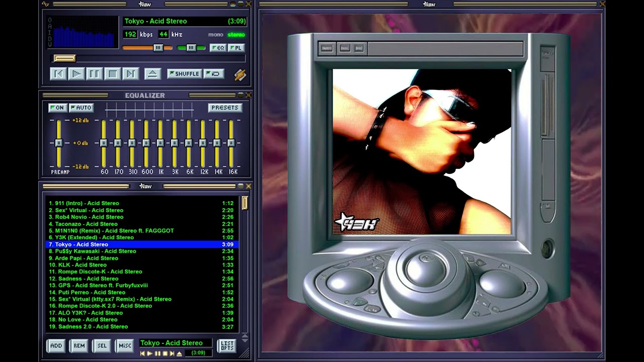Select track '1. 911 (Intro) - Acid Stereo'
The image size is (644, 362).
142,203
